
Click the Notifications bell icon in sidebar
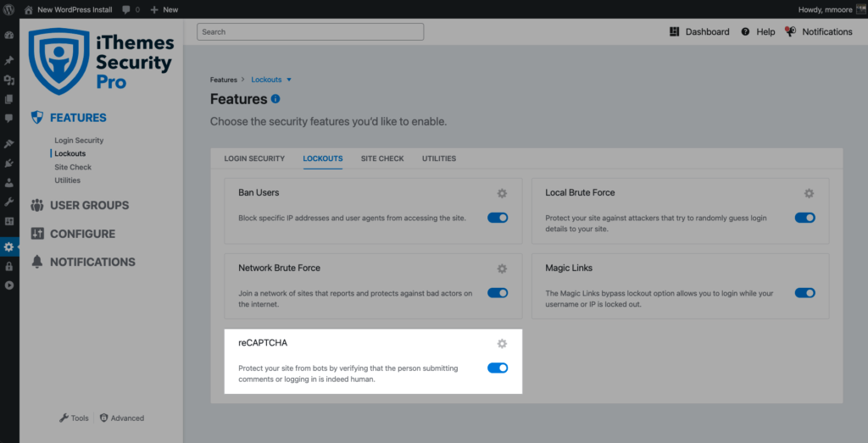tap(37, 262)
